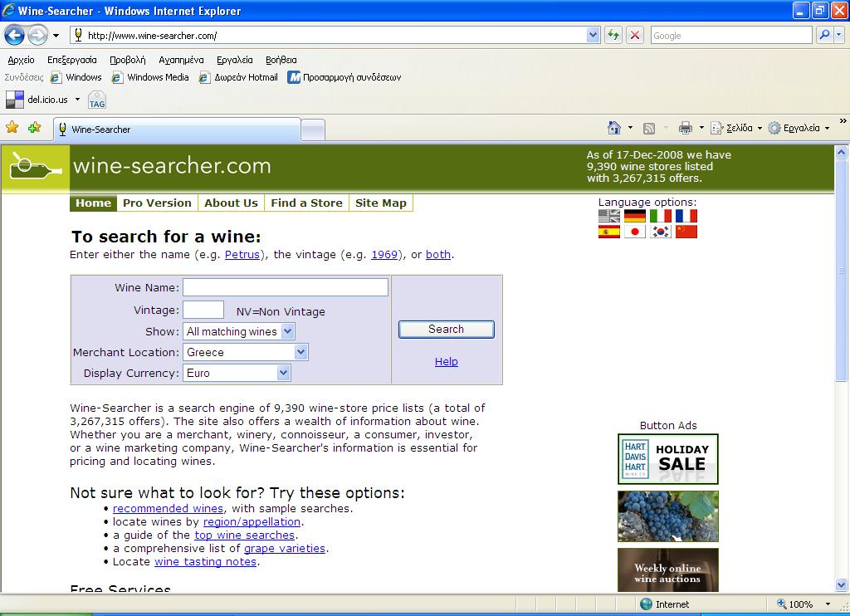Open the Προβολή menu
Viewport: 850px width, 616px height.
[127, 61]
